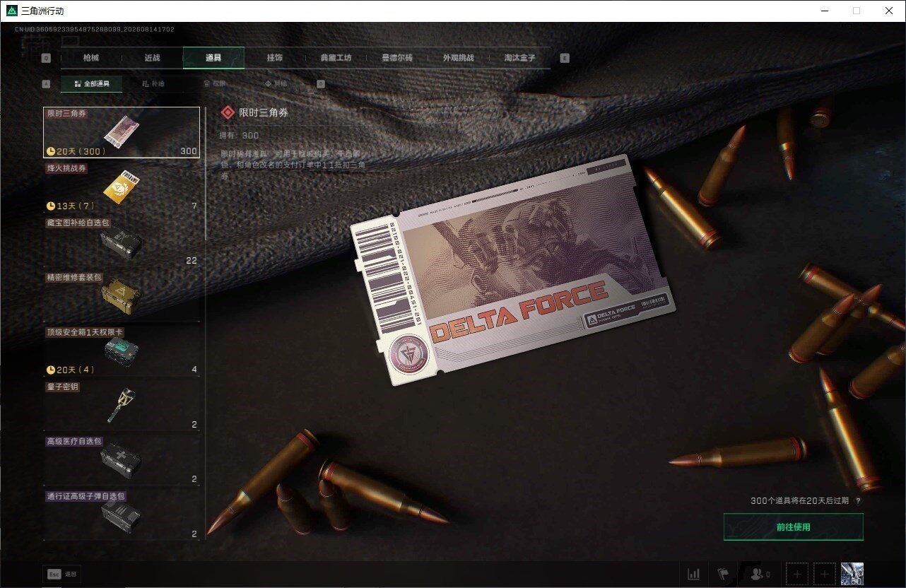
Task: Click the count 22 on 藏宝图补给自选包
Action: coord(192,261)
